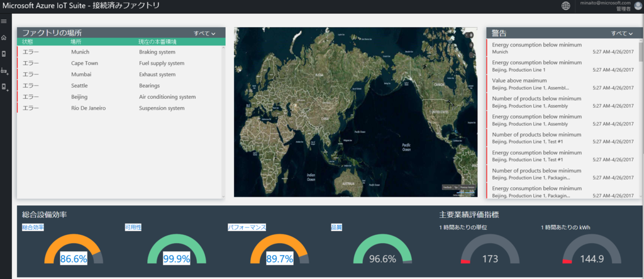
Task: Click the overall efficiency 86.6% gauge
Action: pos(74,249)
